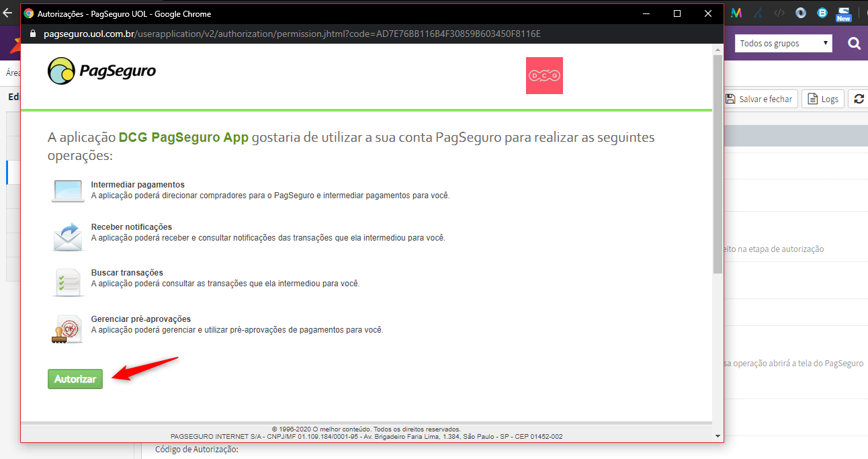Click the extension icon with New badge
Screen dimensions: 868x459
point(844,14)
